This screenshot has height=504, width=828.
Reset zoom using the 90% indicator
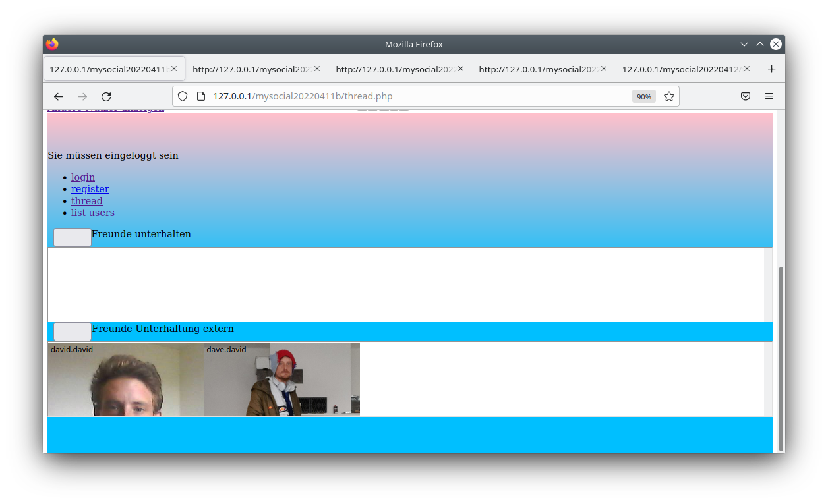click(x=643, y=96)
